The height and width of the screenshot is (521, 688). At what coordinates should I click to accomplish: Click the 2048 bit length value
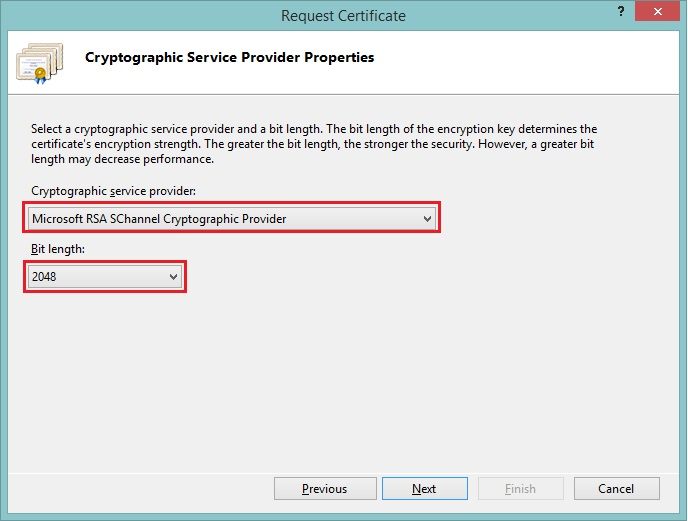(x=44, y=276)
